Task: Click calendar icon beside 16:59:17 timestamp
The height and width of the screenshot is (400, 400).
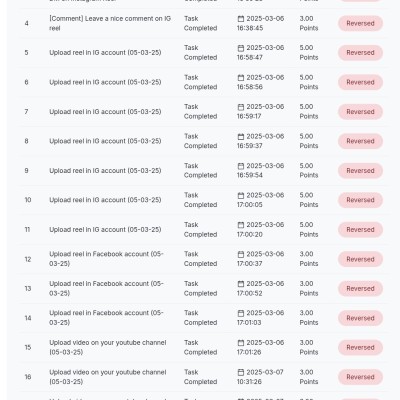Action: coord(241,107)
